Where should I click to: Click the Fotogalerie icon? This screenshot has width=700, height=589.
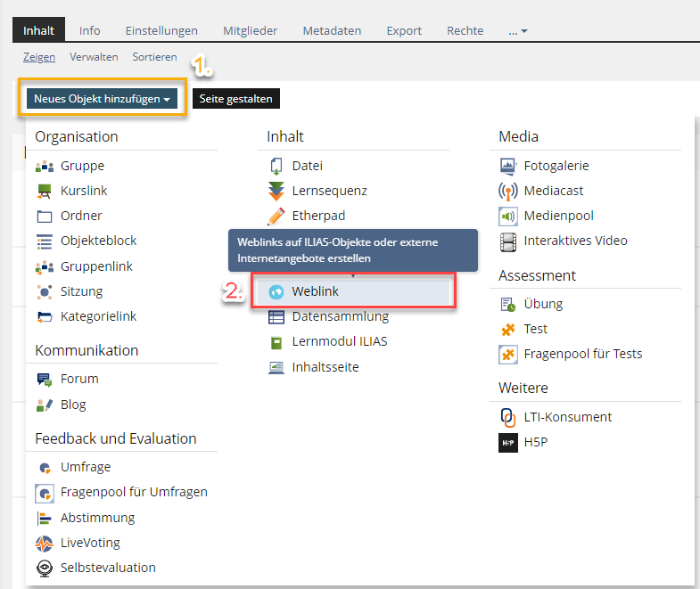click(x=508, y=166)
